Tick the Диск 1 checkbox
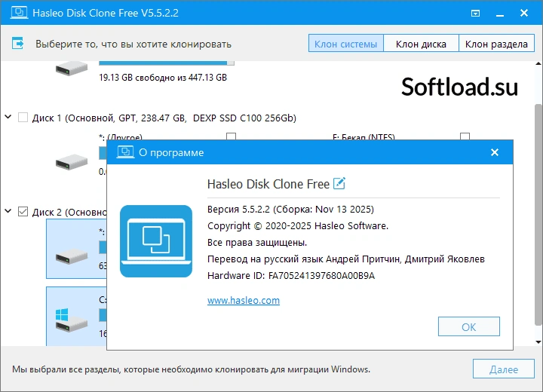 [23, 118]
